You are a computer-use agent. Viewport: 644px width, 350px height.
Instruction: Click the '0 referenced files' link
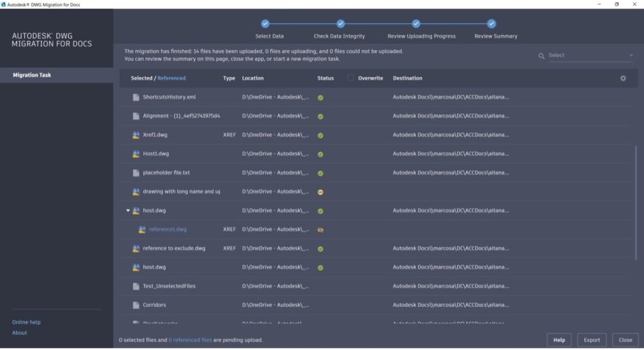click(x=190, y=340)
